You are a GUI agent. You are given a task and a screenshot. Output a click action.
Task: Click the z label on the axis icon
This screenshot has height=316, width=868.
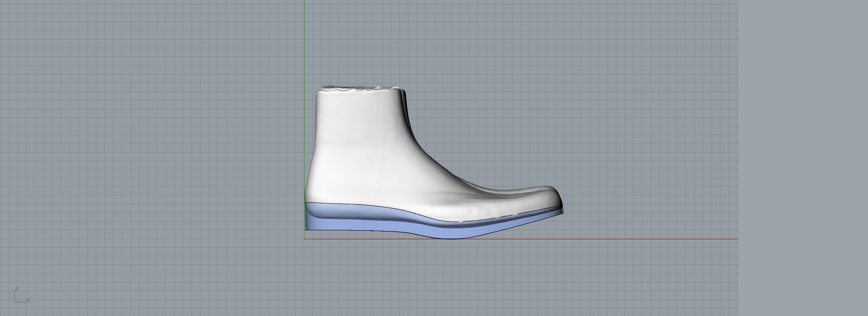[x=16, y=289]
